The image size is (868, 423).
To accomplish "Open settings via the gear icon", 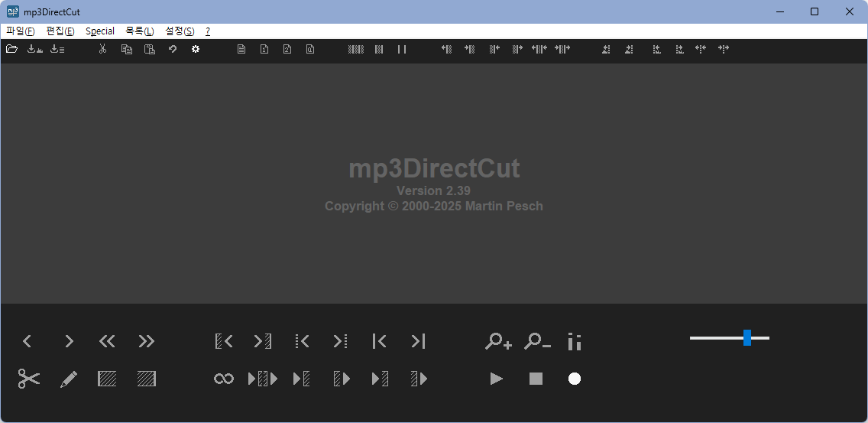I will pyautogui.click(x=196, y=49).
